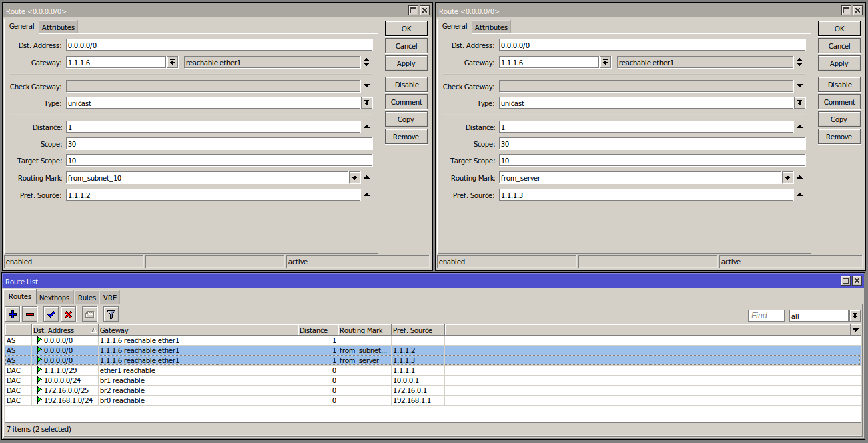The height and width of the screenshot is (443, 868).
Task: Click br0 reachable gateway cell
Action: pos(198,400)
